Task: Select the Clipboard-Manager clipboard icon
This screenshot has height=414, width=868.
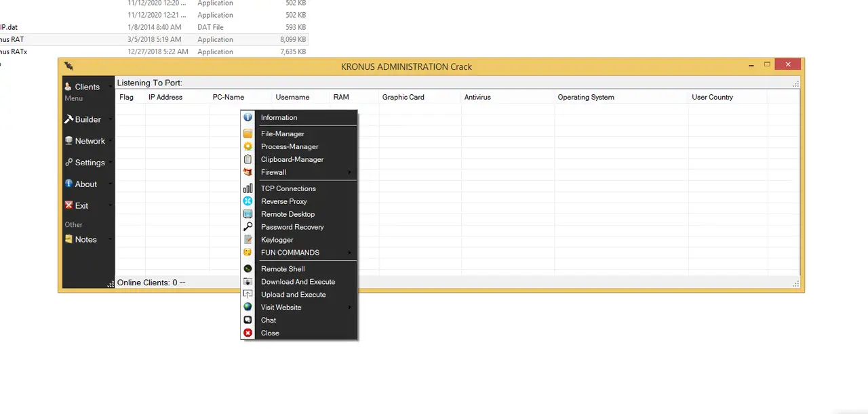Action: click(248, 159)
